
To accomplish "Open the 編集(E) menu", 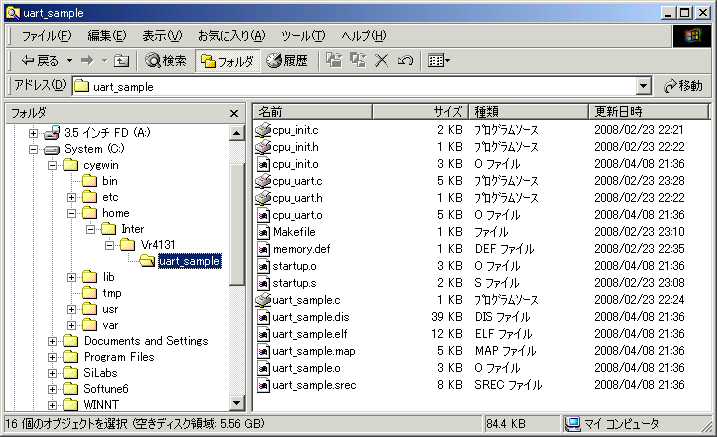I will (x=107, y=36).
